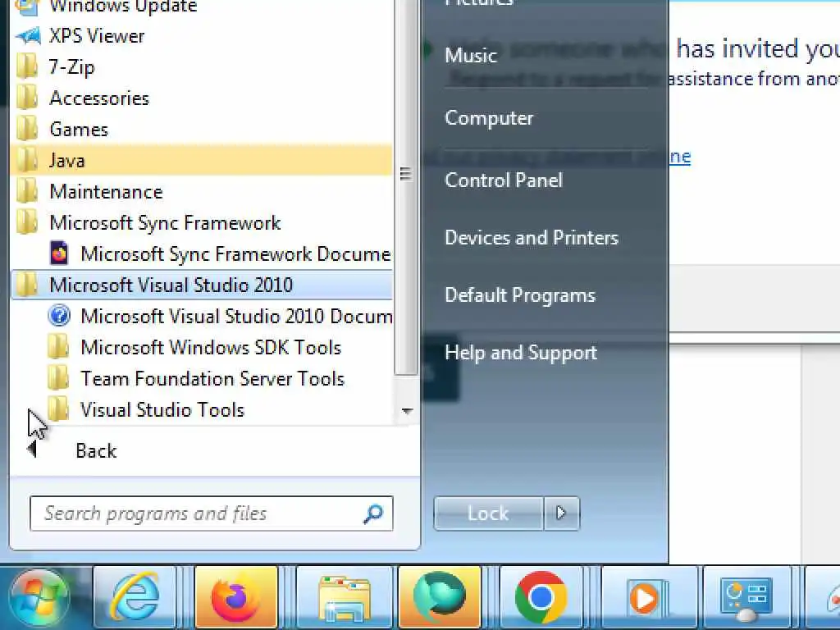Expand Microsoft Windows SDK Tools subfolder
This screenshot has width=840, height=630.
pyautogui.click(x=202, y=347)
